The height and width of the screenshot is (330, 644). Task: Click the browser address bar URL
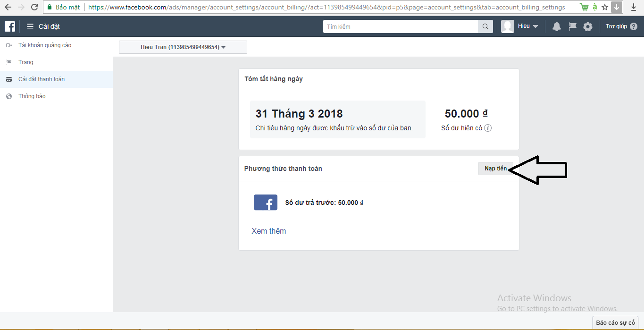[x=326, y=7]
